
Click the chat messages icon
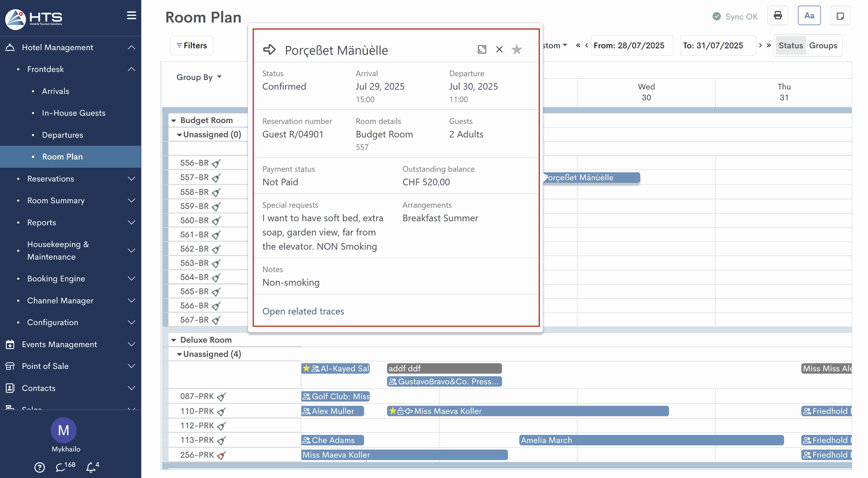[61, 467]
